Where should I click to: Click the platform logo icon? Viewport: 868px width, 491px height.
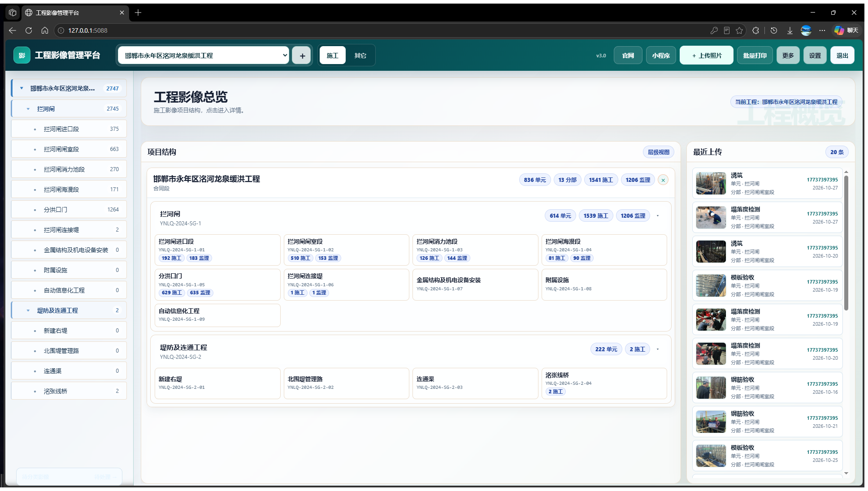point(22,56)
